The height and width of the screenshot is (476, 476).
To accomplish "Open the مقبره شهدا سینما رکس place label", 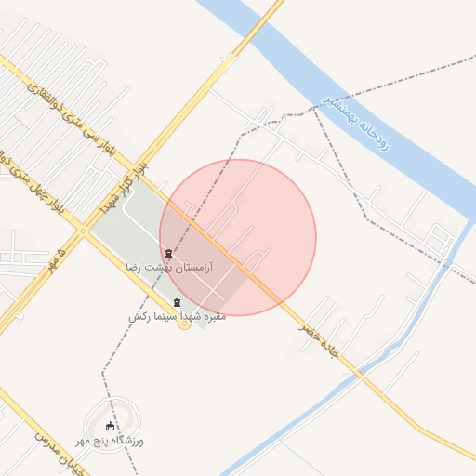I will pos(178,317).
